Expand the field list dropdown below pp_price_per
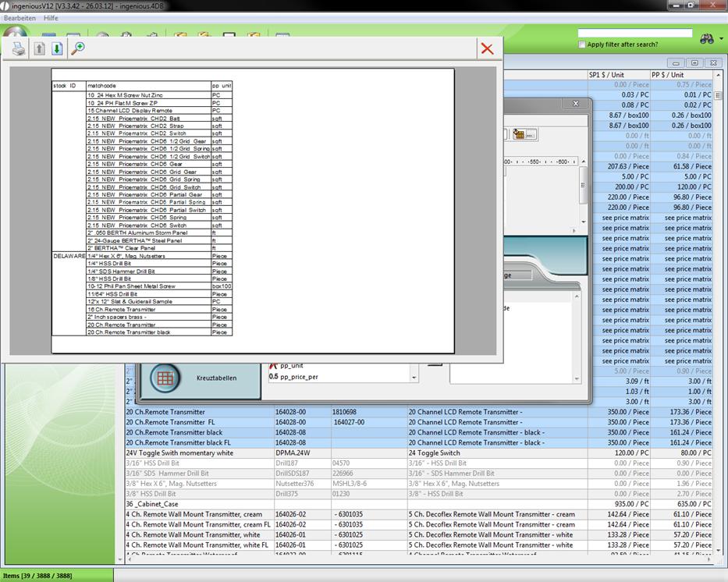The width and height of the screenshot is (728, 582). [414, 377]
